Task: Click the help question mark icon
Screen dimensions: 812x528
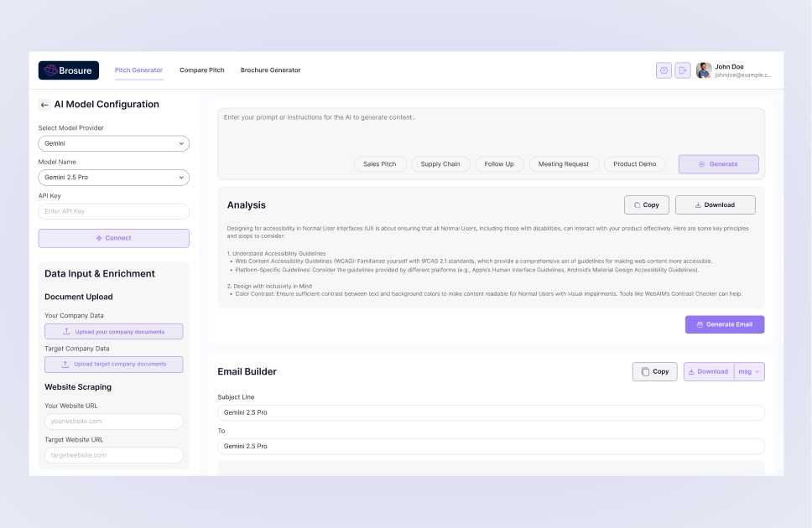Action: [664, 70]
